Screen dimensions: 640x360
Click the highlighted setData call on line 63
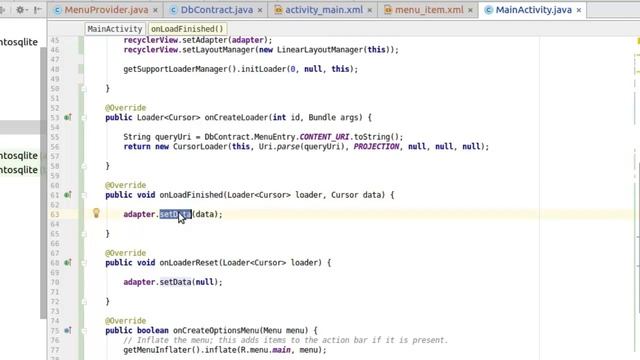pos(175,214)
